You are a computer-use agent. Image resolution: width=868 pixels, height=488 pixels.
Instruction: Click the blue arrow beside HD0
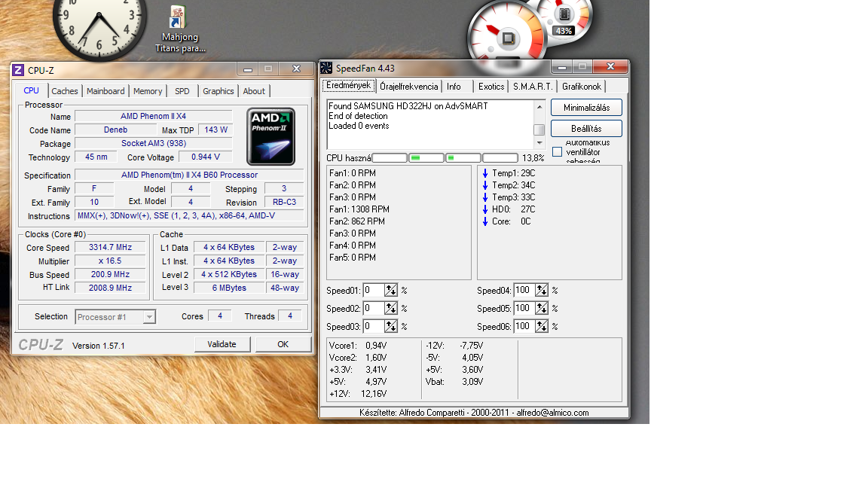point(485,209)
